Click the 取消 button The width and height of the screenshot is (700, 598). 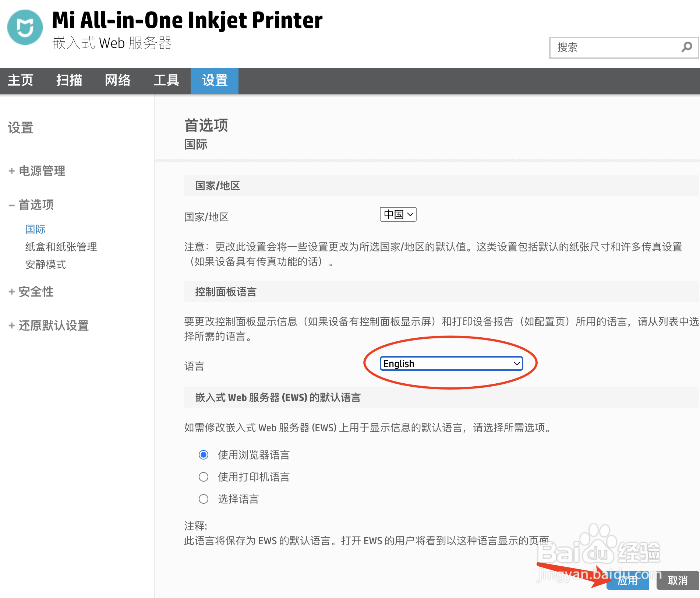click(x=678, y=581)
